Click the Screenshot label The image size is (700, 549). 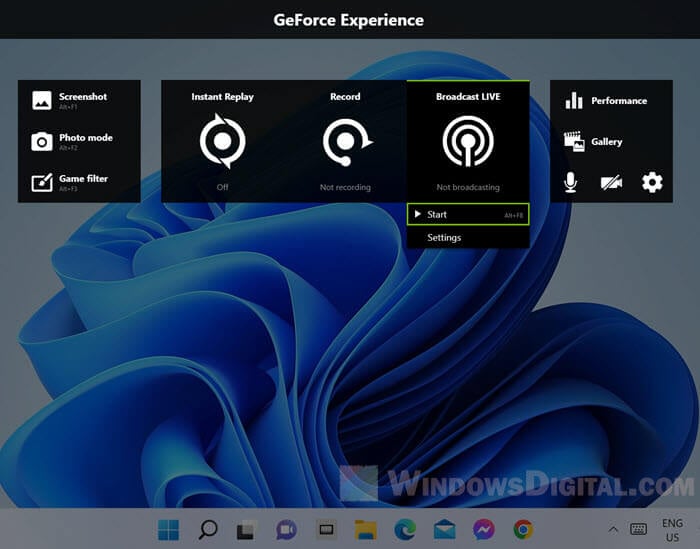(x=83, y=96)
